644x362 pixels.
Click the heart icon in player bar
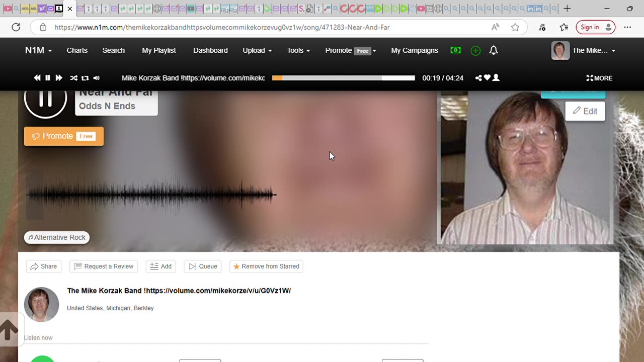pos(487,78)
